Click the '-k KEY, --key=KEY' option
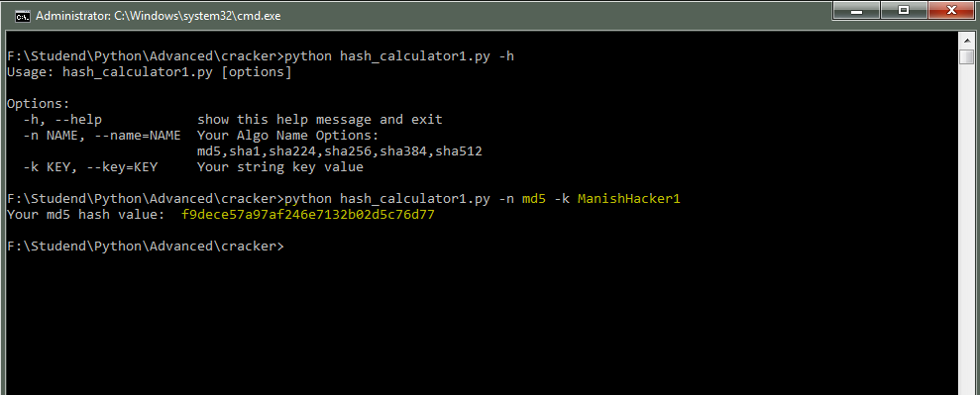 pyautogui.click(x=90, y=167)
